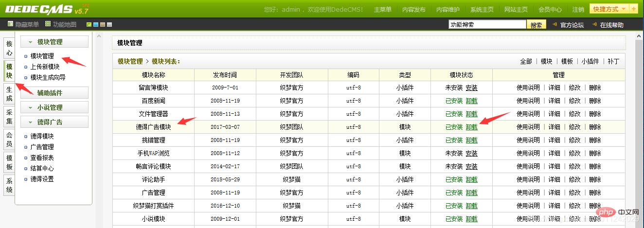Expand the 小说管理 sidebar section
Viewport: 644px width, 228px height.
coord(54,107)
